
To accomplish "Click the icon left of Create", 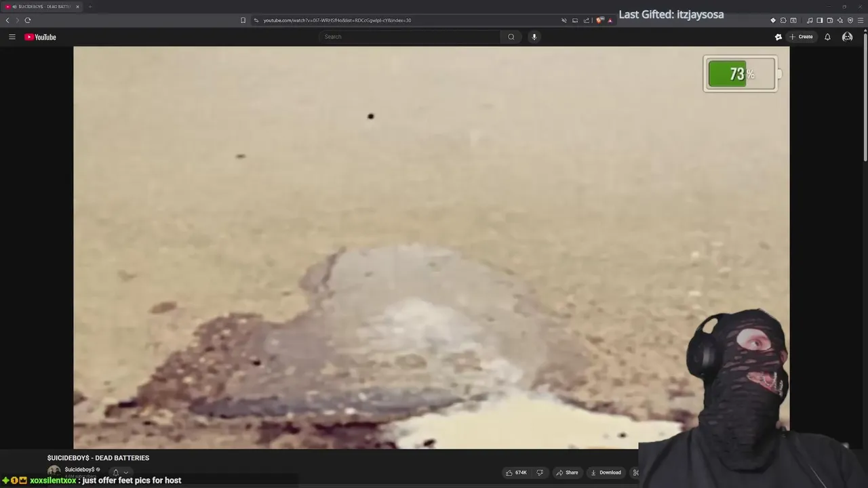I will click(778, 37).
